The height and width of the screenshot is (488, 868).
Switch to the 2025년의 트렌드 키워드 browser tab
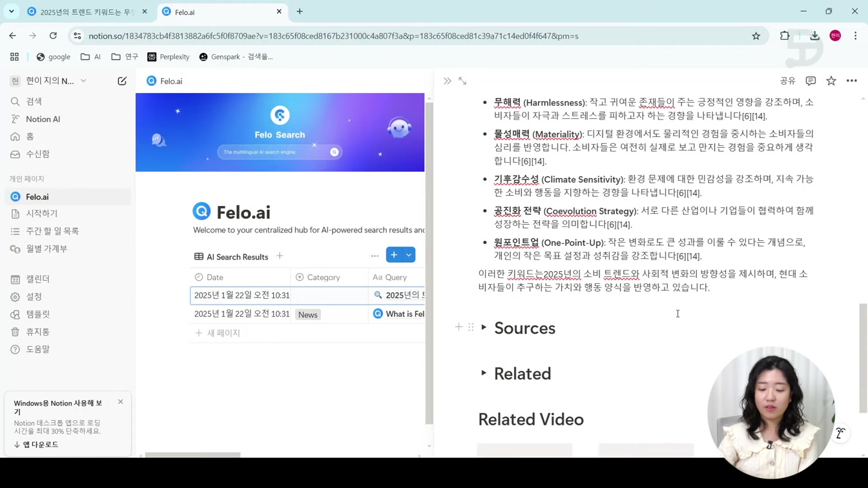tap(87, 12)
